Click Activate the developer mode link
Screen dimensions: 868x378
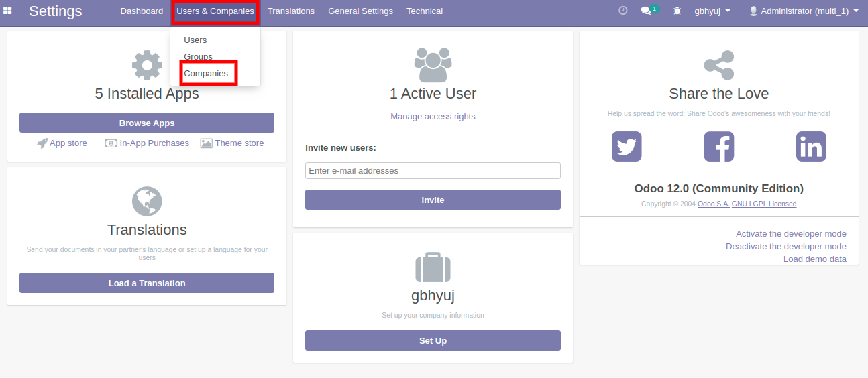[x=791, y=234]
